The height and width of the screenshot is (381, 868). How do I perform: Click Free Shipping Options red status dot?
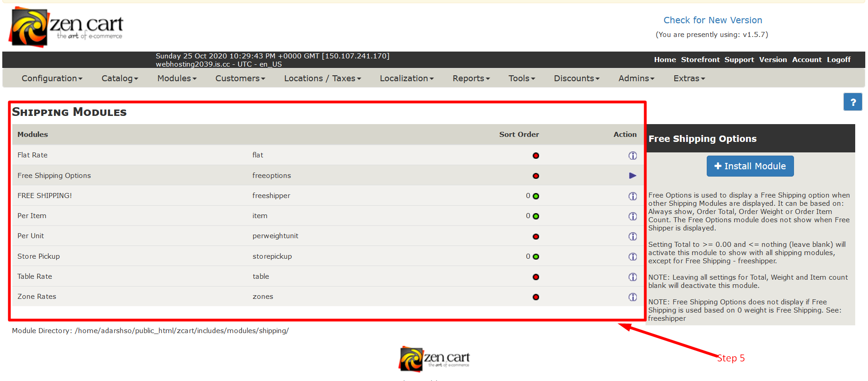pos(536,176)
